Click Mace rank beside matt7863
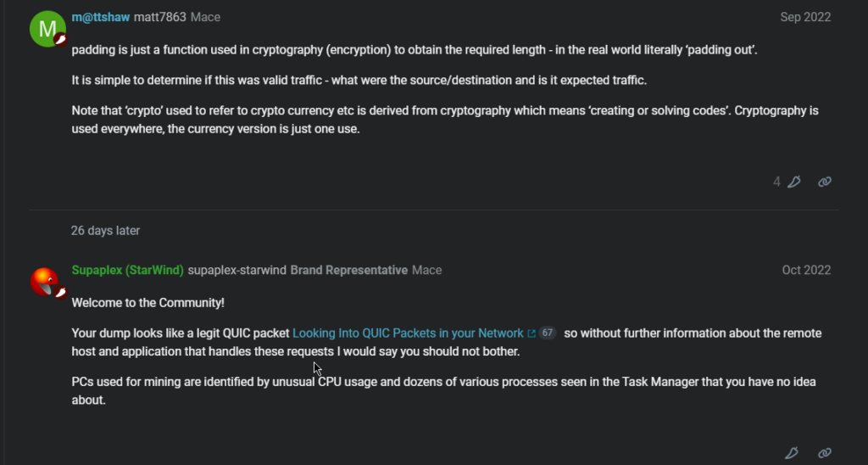Screen dimensions: 868x465 [x=206, y=17]
